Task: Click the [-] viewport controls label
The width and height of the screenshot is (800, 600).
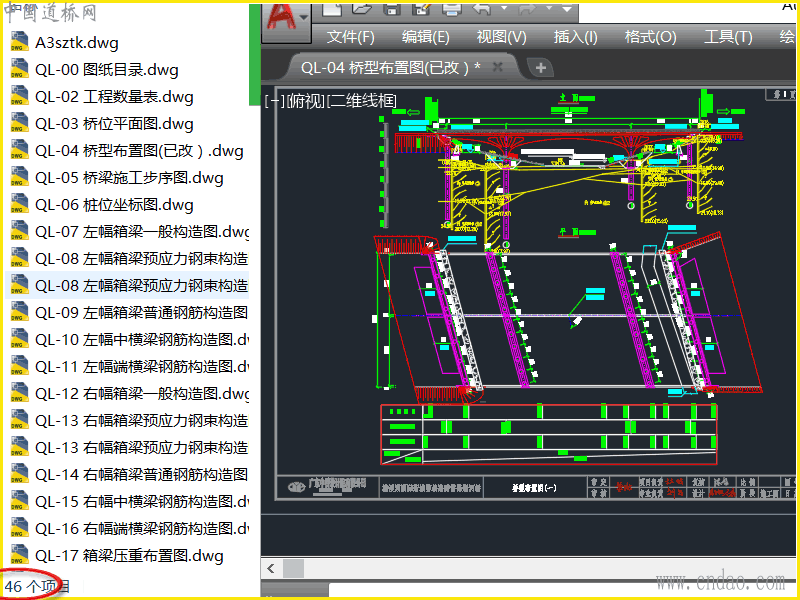Action: click(275, 101)
